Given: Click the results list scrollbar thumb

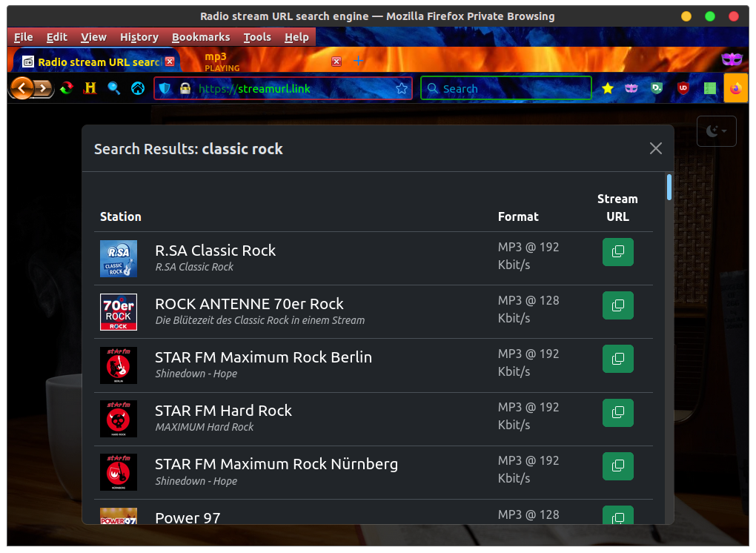Looking at the screenshot, I should tap(669, 187).
